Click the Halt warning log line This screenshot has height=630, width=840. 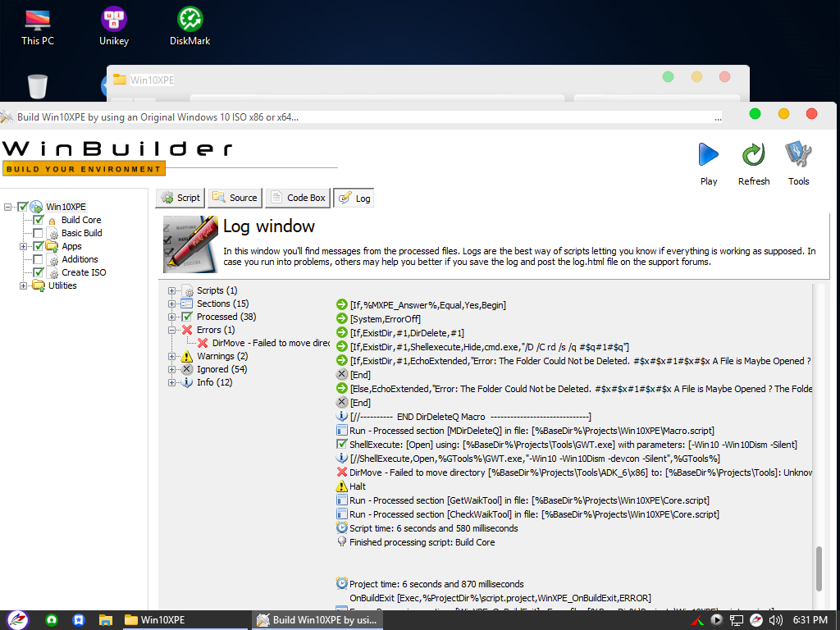(358, 486)
